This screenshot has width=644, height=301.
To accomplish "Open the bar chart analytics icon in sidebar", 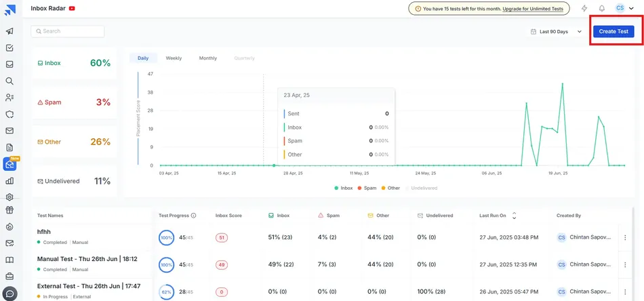I will [x=9, y=181].
